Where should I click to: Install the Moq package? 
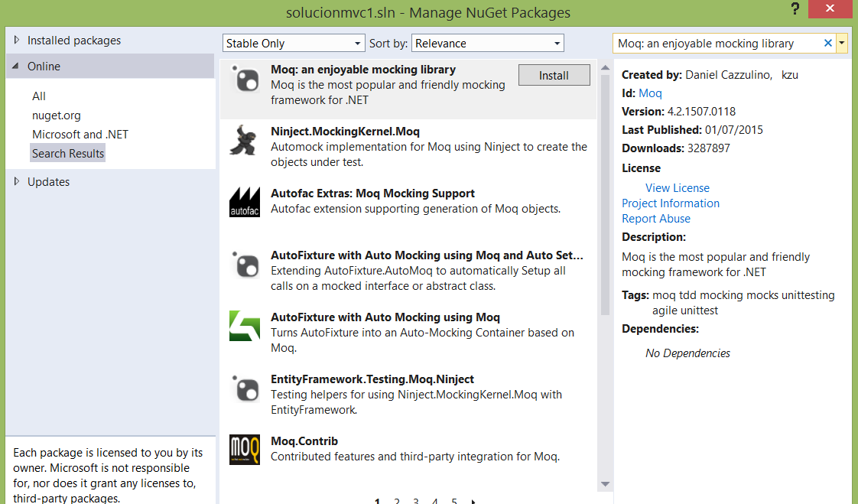click(554, 76)
